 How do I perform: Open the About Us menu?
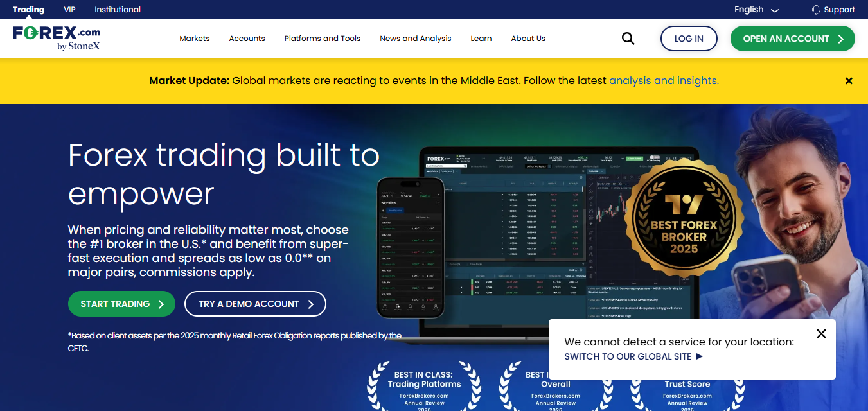528,39
